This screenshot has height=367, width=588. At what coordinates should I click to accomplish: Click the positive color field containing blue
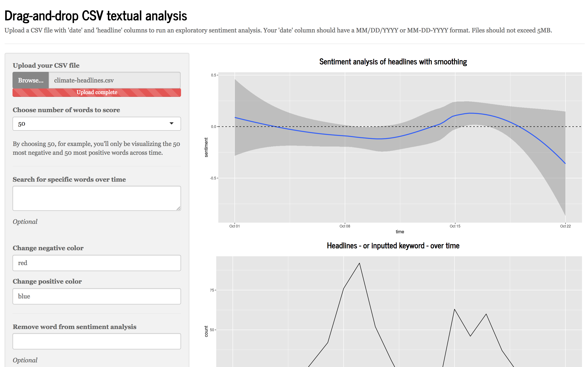[x=97, y=296]
